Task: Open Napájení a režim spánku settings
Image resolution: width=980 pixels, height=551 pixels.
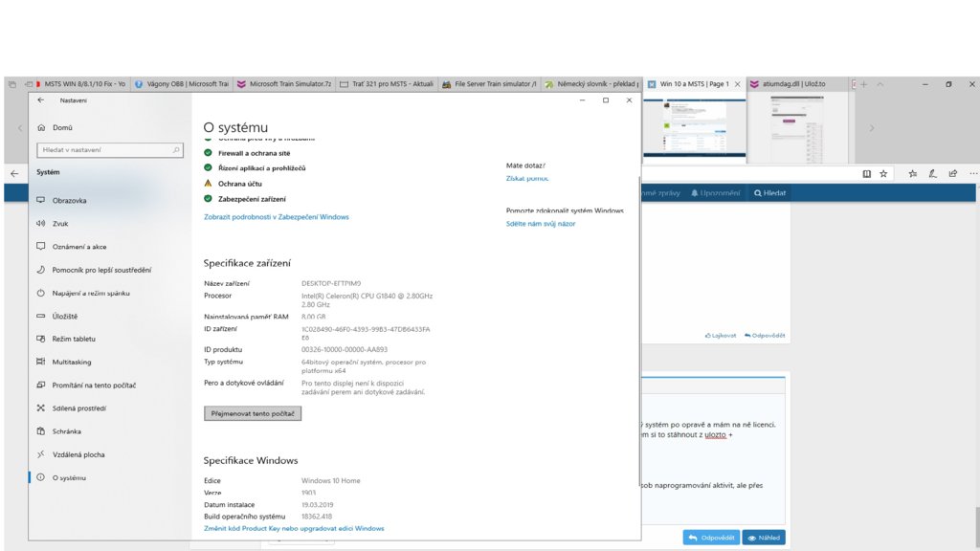Action: click(x=90, y=293)
